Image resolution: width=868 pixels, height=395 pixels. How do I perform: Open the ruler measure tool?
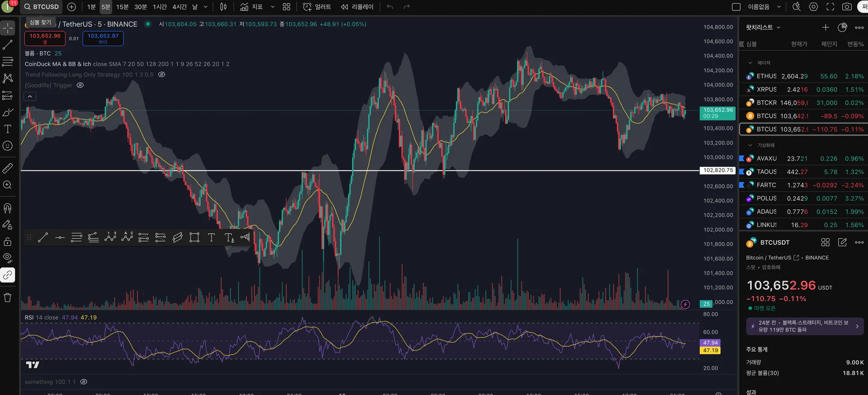8,168
